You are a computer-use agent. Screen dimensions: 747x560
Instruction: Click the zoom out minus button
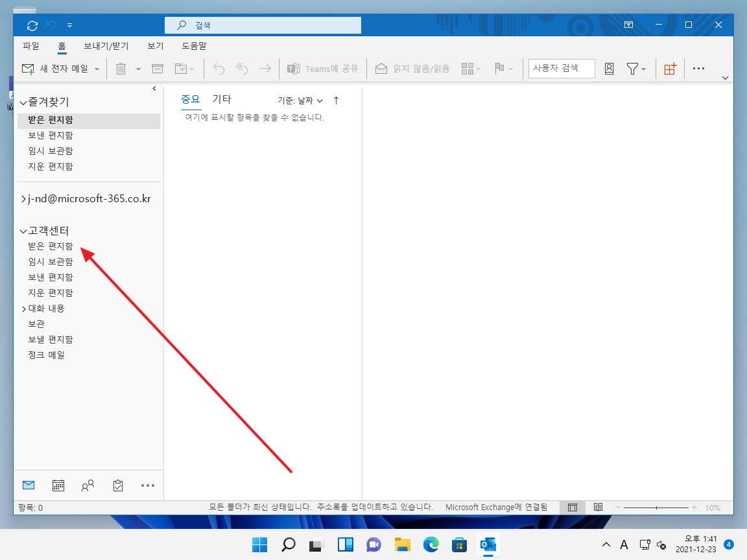[x=617, y=507]
